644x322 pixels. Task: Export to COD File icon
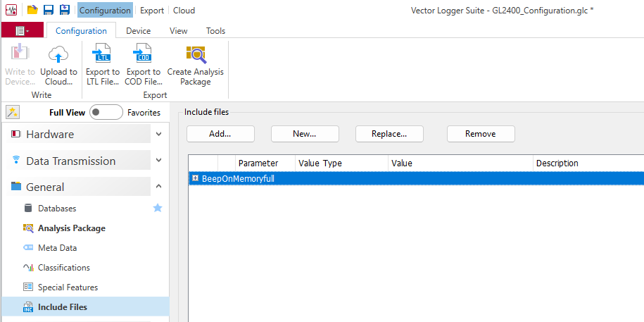pyautogui.click(x=142, y=54)
